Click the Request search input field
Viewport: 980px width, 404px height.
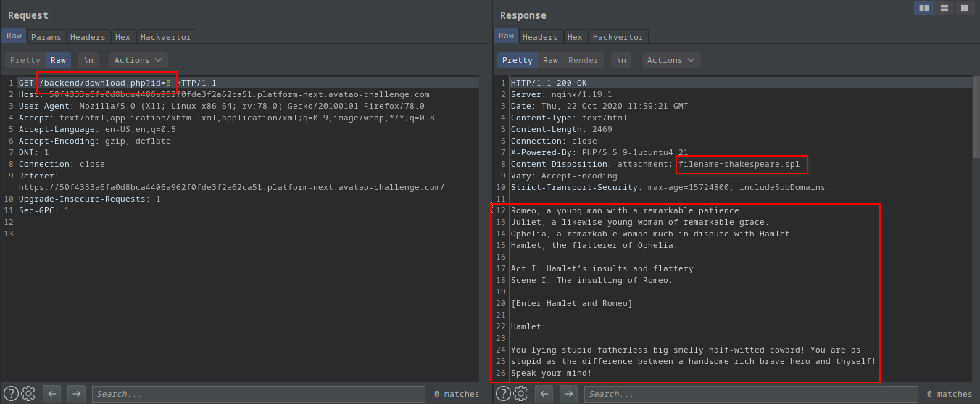tap(257, 394)
